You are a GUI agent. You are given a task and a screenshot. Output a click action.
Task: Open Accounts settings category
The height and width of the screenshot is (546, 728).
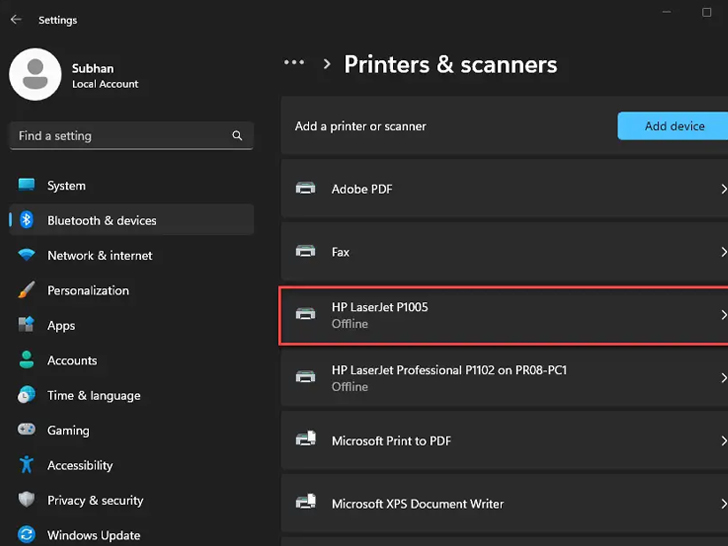[x=131, y=360]
